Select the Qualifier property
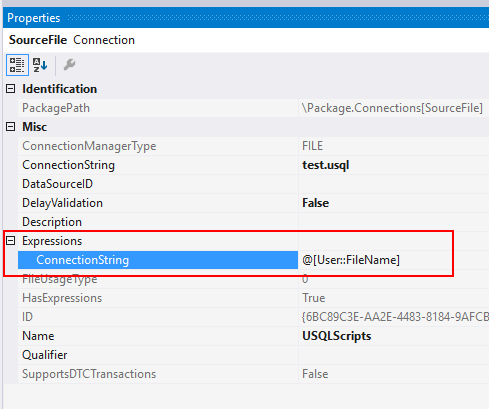489x409 pixels. [45, 355]
